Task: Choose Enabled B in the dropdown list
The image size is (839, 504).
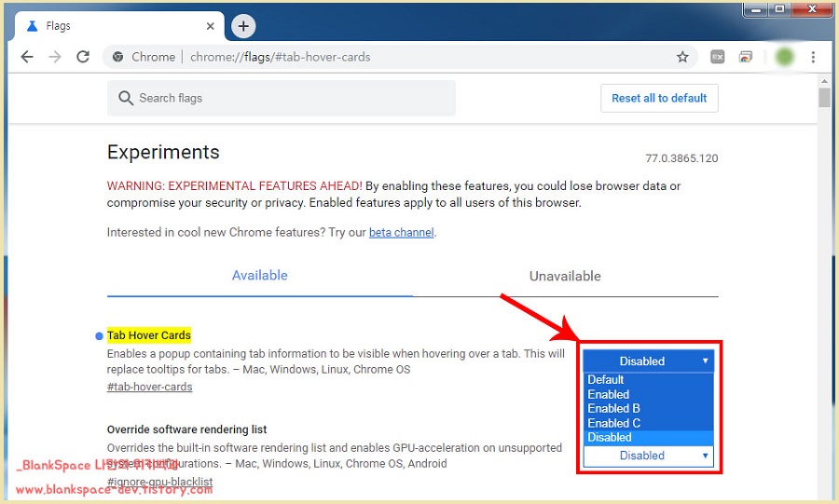Action: (648, 408)
